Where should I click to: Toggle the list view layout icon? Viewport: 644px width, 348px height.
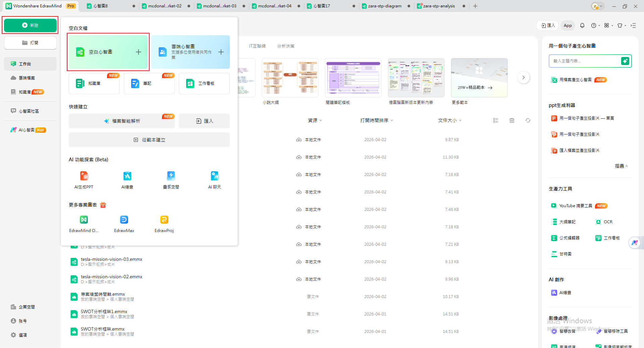pos(496,120)
